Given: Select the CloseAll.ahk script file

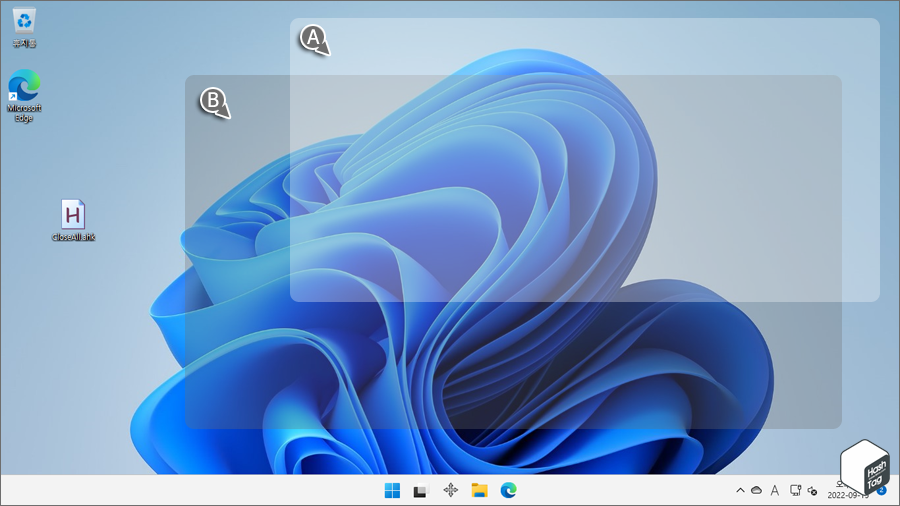Looking at the screenshot, I should [73, 220].
